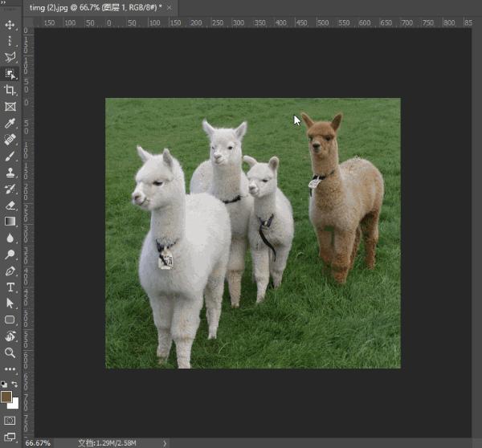Open the status bar info arrow menu

[165, 443]
